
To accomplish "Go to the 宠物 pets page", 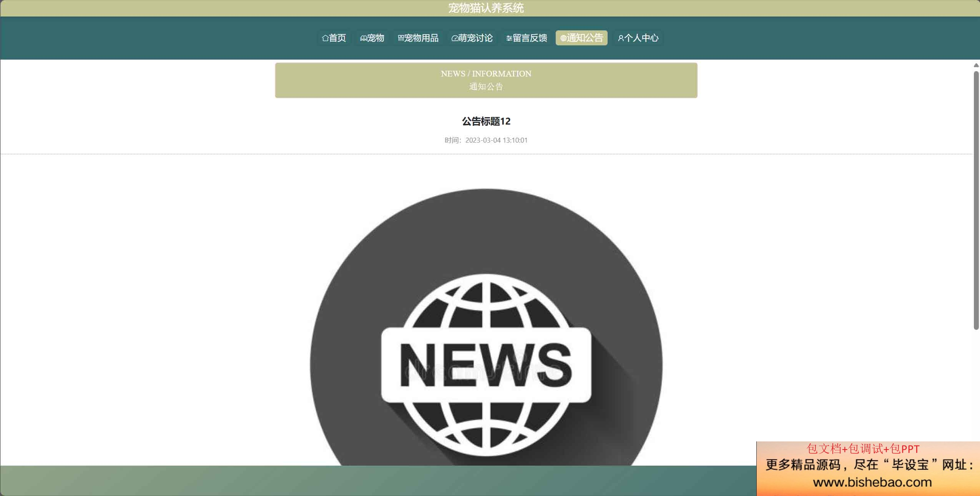I will [x=372, y=38].
